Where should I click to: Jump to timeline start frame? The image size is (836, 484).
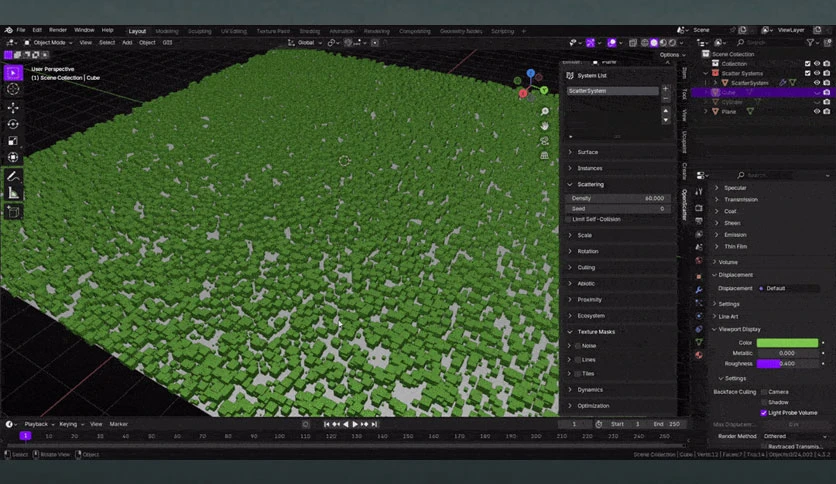(x=326, y=424)
